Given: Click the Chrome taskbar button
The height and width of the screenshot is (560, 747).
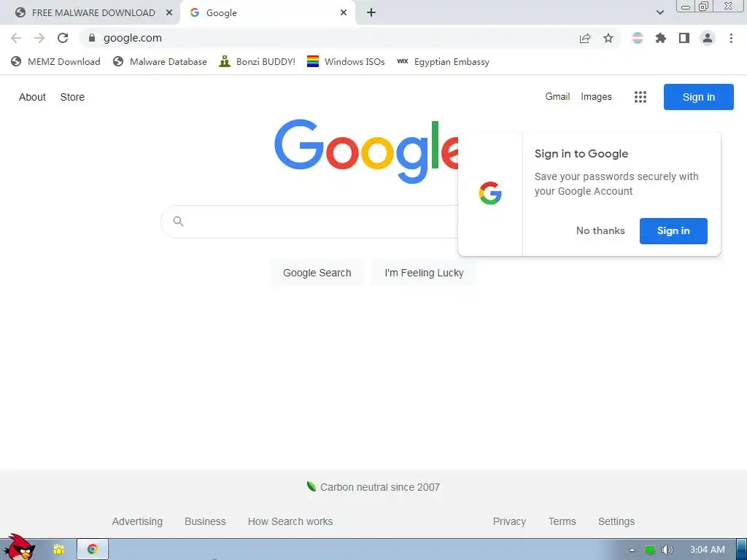Looking at the screenshot, I should (93, 549).
